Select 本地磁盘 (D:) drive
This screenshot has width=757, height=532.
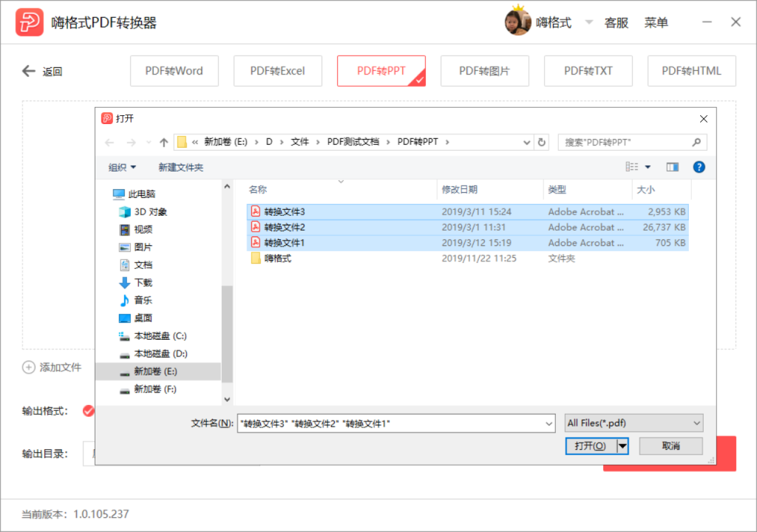click(x=154, y=354)
